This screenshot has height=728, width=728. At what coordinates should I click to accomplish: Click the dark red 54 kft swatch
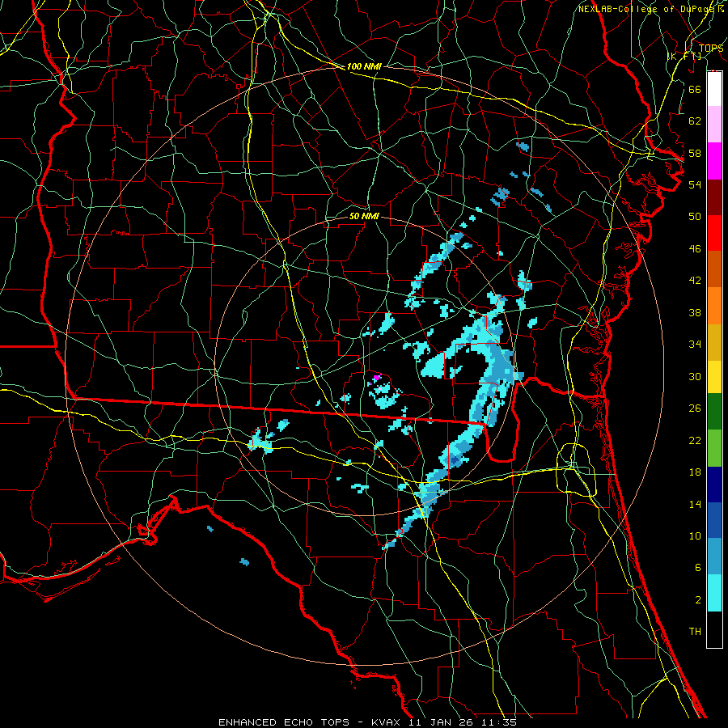pos(714,197)
